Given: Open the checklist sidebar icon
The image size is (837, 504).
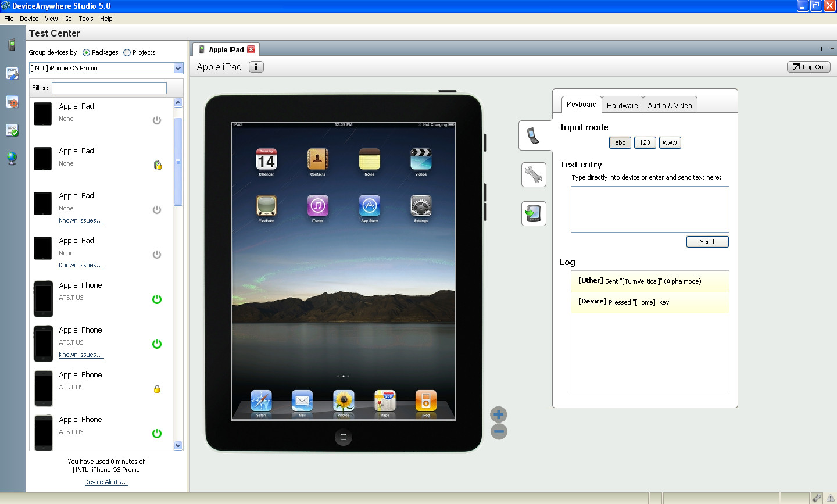Looking at the screenshot, I should 12,130.
